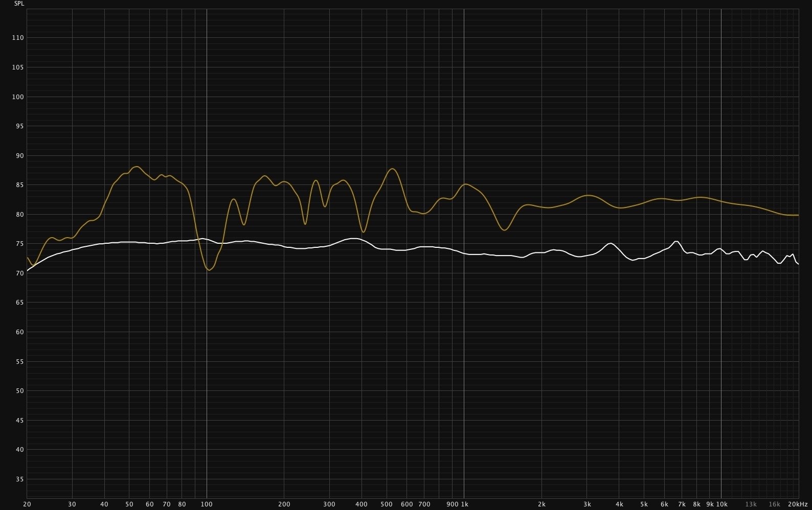Select the 3k frequency axis label
Image resolution: width=812 pixels, height=510 pixels.
pyautogui.click(x=587, y=504)
